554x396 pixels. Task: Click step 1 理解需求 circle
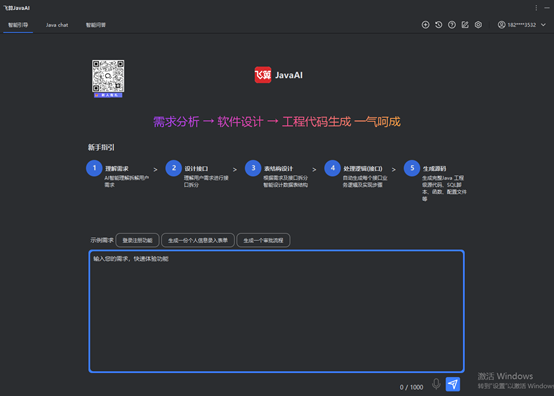tap(94, 168)
